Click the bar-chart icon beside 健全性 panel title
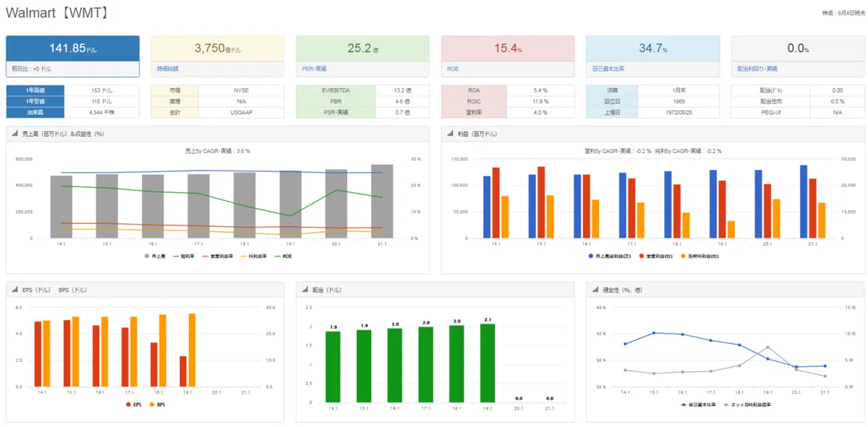Image resolution: width=868 pixels, height=427 pixels. (x=595, y=289)
